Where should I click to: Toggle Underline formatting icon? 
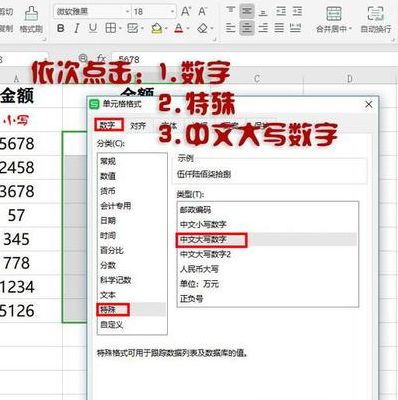click(93, 28)
